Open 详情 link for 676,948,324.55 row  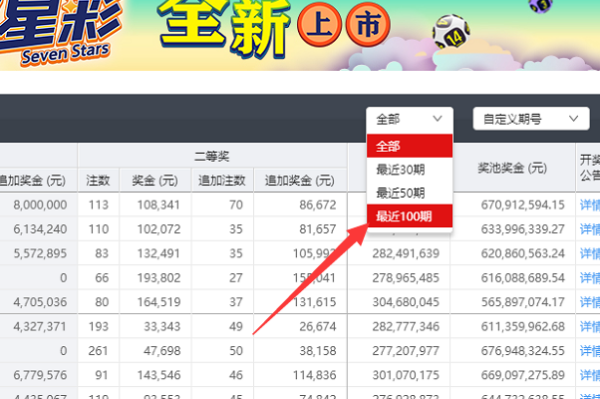point(590,351)
